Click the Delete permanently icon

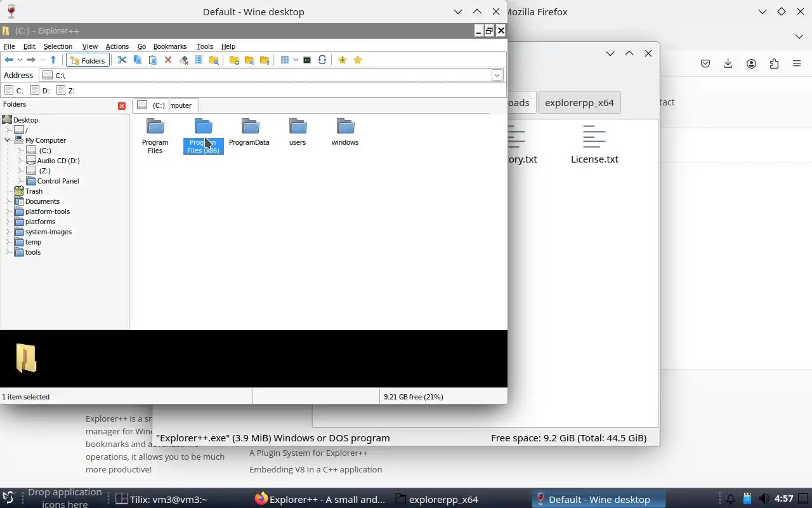click(x=183, y=60)
